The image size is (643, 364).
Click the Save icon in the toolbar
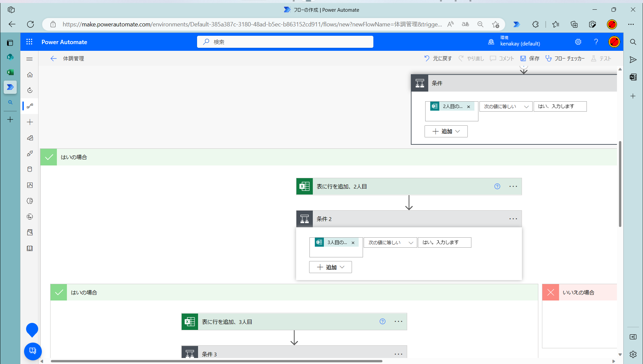click(523, 58)
